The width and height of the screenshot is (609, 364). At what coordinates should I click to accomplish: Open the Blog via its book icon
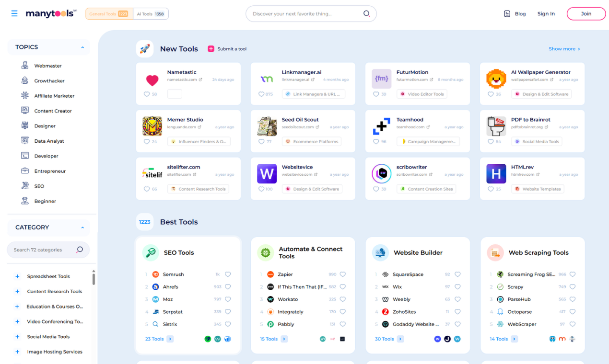click(x=507, y=14)
